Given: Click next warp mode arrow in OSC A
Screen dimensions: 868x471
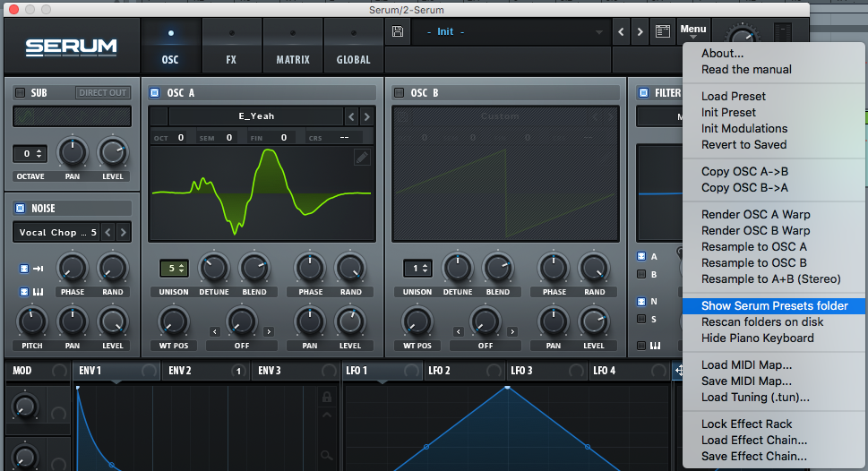Looking at the screenshot, I should [x=269, y=331].
